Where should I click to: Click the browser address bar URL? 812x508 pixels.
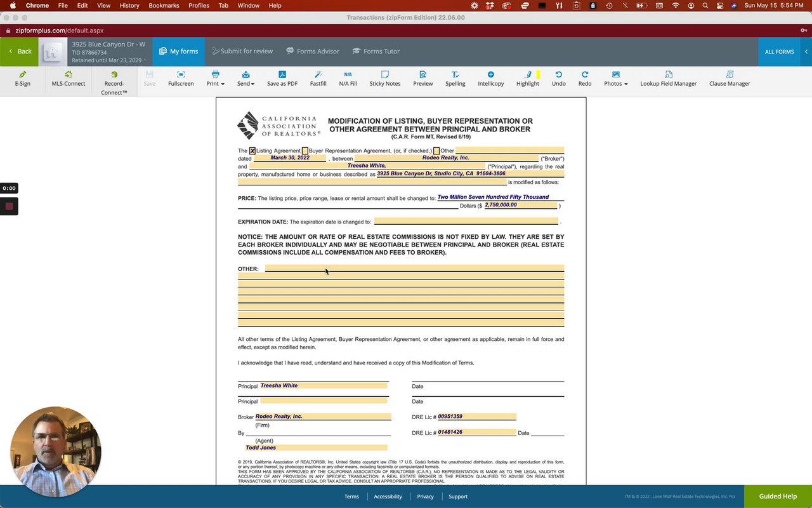(x=60, y=30)
